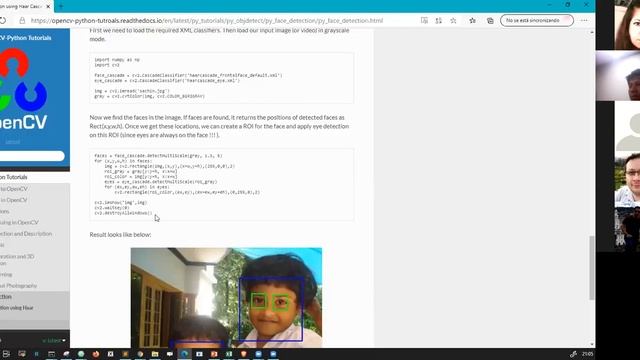
Task: Select second participant video thumbnail
Action: [x=618, y=76]
